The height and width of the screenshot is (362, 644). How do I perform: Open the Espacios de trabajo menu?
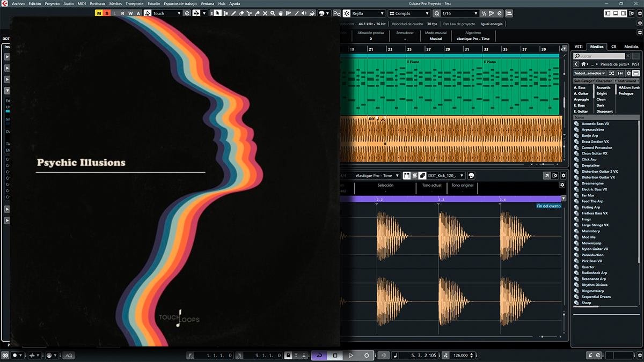pos(180,3)
